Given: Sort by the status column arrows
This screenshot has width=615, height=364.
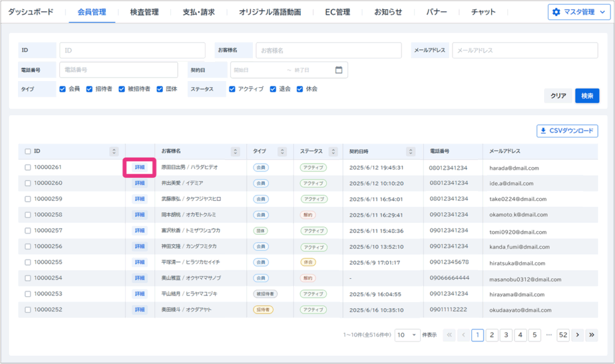Looking at the screenshot, I should pyautogui.click(x=332, y=151).
